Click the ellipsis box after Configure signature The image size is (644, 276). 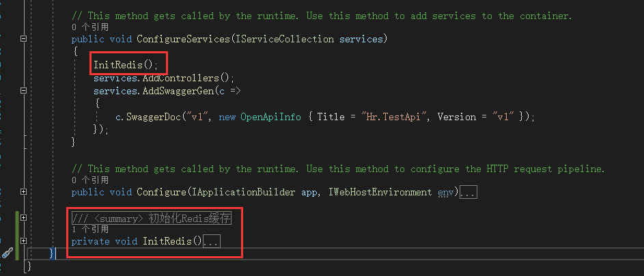(468, 193)
